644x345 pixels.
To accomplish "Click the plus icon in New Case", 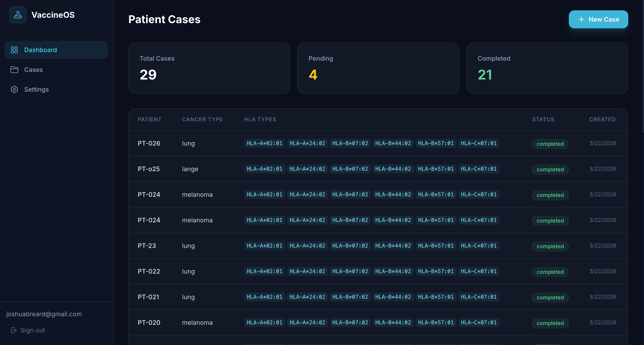I will [x=581, y=19].
